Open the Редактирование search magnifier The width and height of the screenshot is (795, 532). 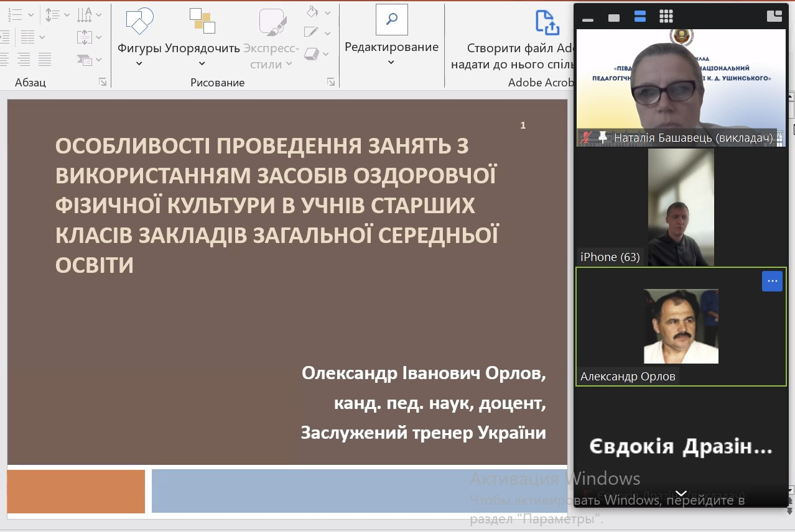point(391,19)
